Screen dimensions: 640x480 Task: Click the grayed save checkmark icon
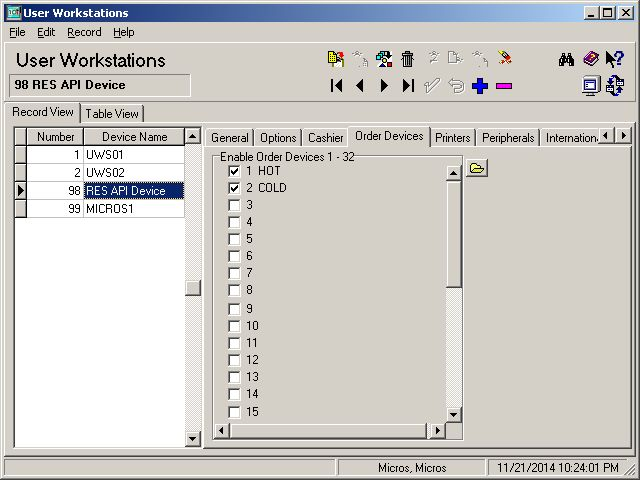click(432, 86)
